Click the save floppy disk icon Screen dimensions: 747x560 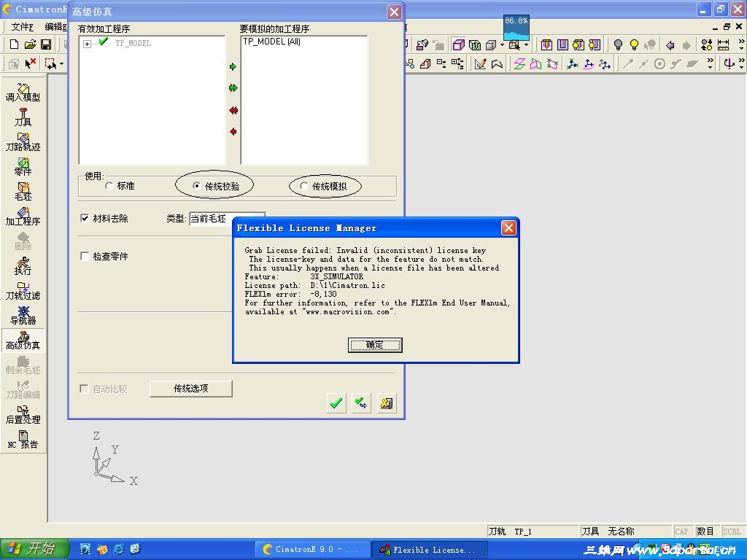click(46, 44)
